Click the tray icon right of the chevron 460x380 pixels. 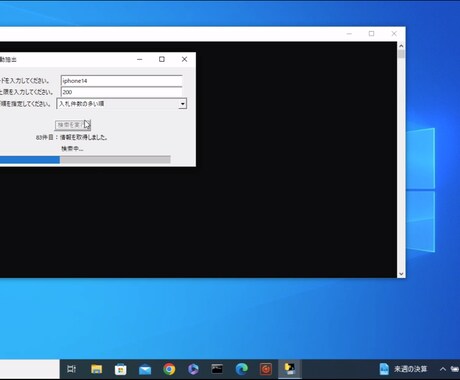coord(455,369)
